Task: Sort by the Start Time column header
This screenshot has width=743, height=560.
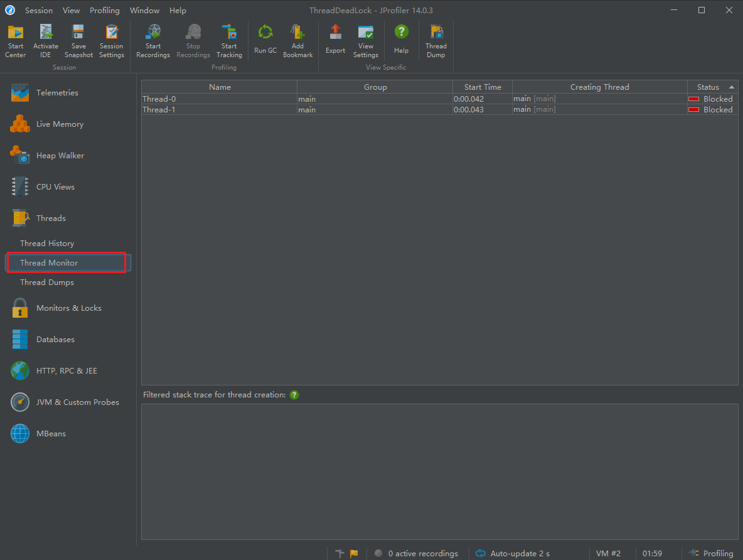Action: coord(483,87)
